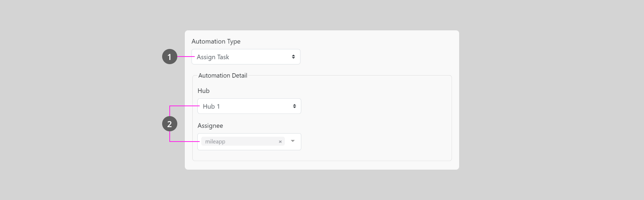The width and height of the screenshot is (644, 200).
Task: Remove the mileapp assignee tag
Action: 280,142
